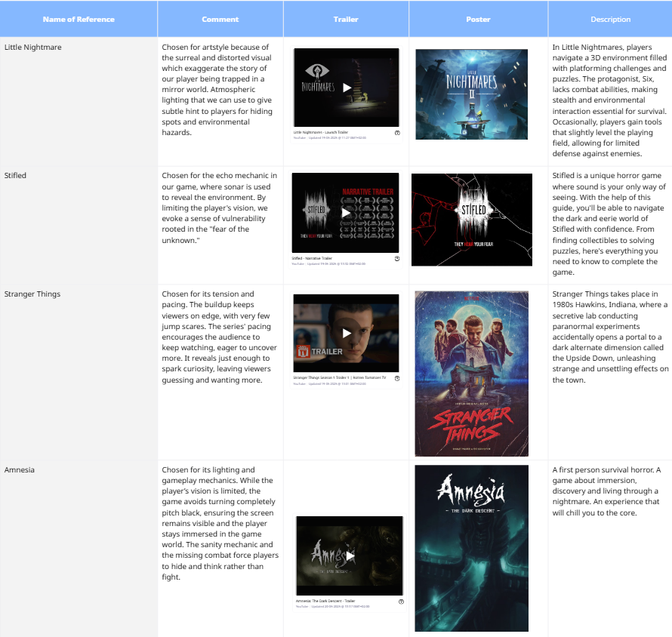Open 'Amnesia: The Dark Descent - Trailer' caption link

[x=325, y=602]
